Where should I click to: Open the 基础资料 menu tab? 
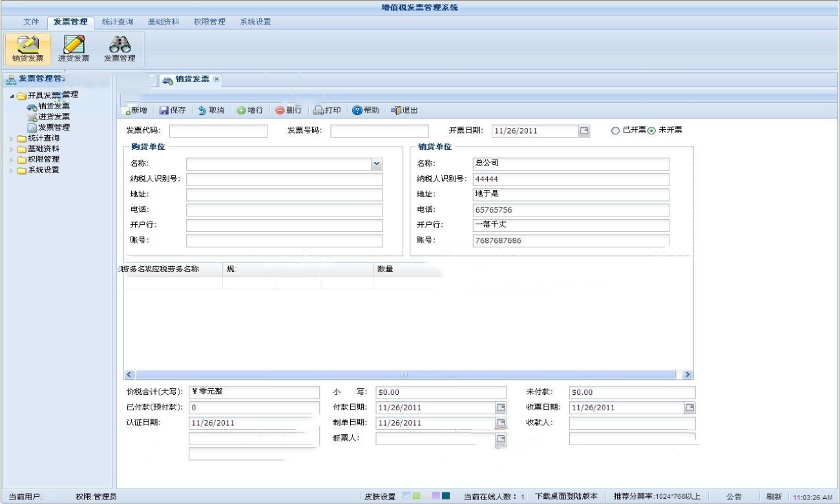(163, 22)
